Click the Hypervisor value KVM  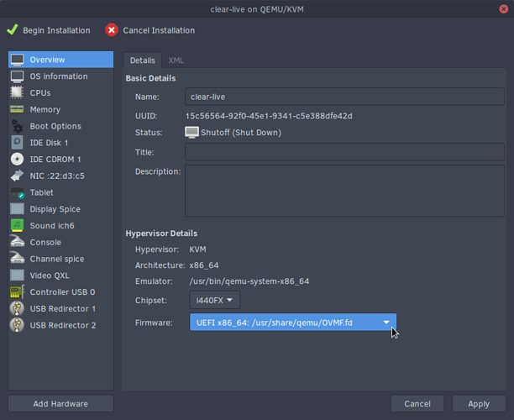click(x=197, y=249)
